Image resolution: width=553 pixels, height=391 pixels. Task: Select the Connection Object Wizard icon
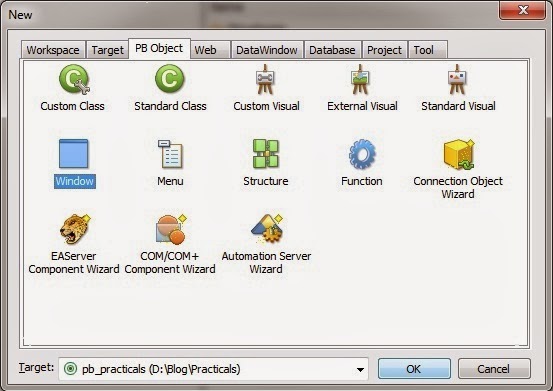coord(459,154)
